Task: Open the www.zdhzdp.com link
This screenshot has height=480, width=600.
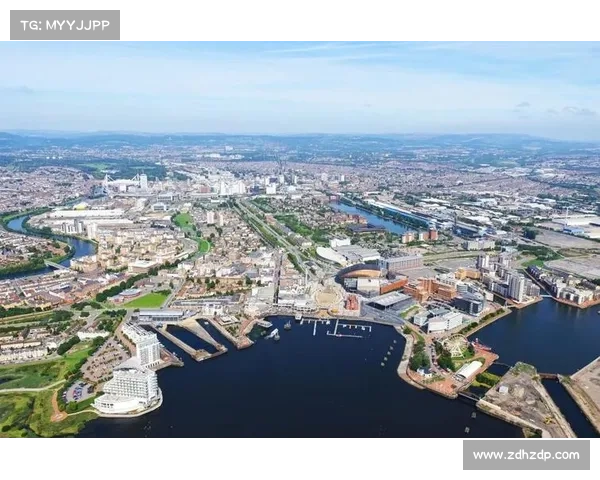Action: (525, 455)
